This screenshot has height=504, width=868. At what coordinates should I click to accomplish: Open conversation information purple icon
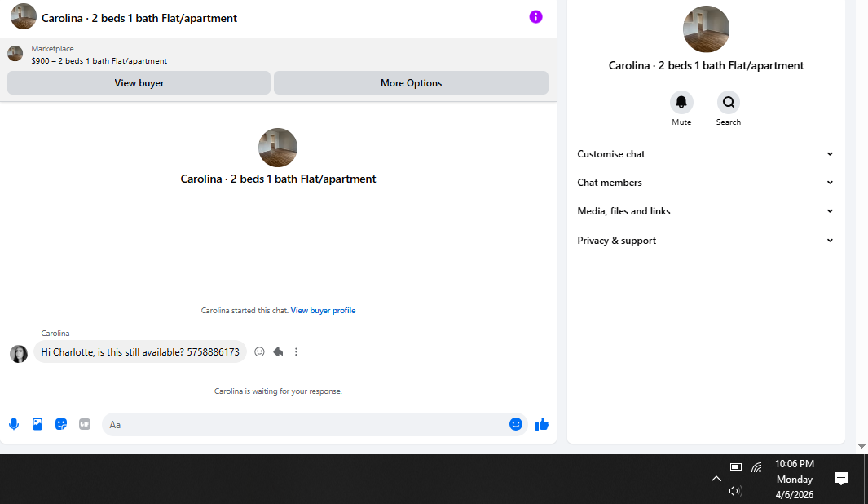535,17
